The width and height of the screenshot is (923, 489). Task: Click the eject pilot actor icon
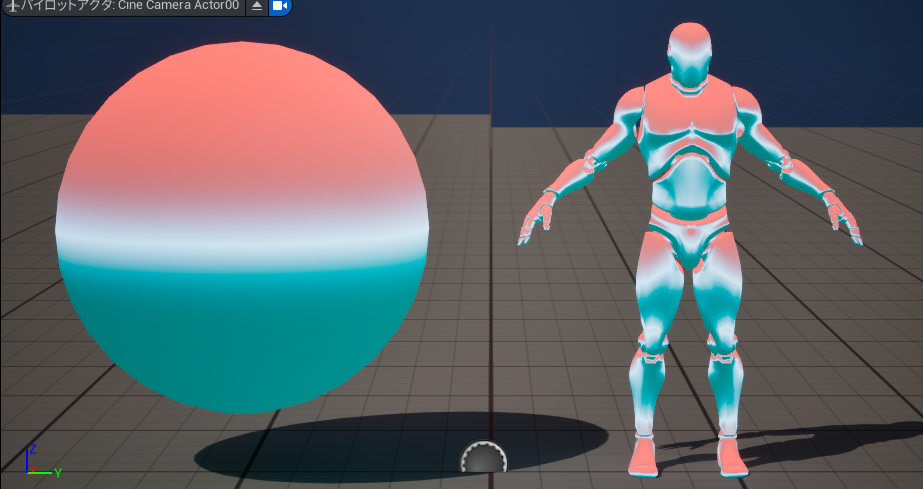tap(257, 6)
